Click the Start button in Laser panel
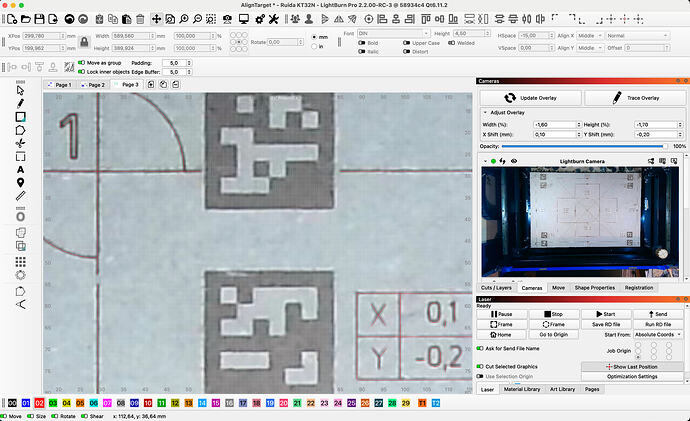690x421 pixels. coord(606,314)
